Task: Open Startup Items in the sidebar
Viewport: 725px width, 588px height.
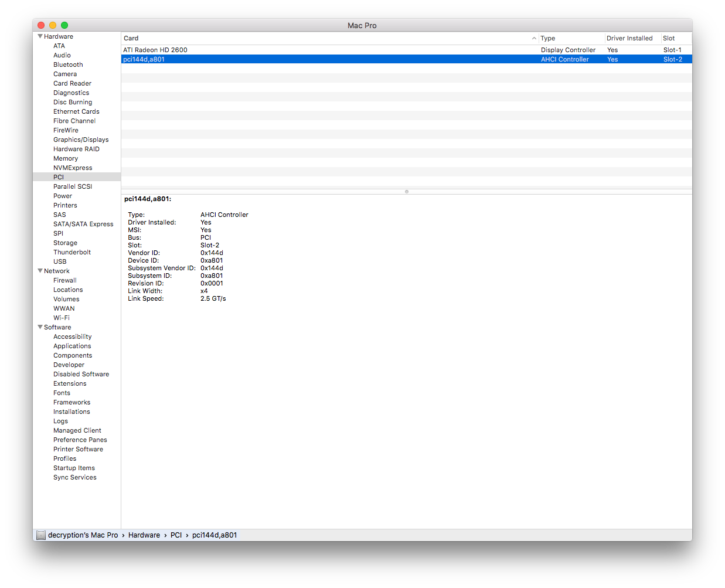Action: tap(74, 468)
